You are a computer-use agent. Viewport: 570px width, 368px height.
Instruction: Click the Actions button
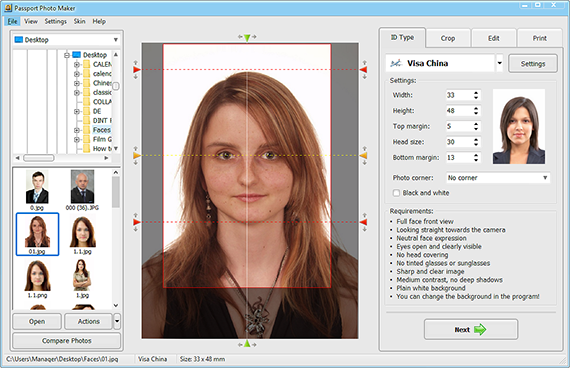(89, 321)
